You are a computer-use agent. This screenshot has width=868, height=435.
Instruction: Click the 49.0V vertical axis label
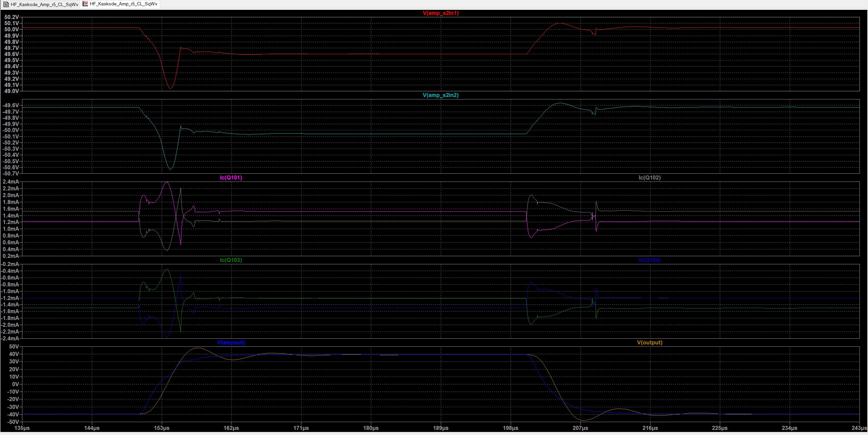coord(12,91)
